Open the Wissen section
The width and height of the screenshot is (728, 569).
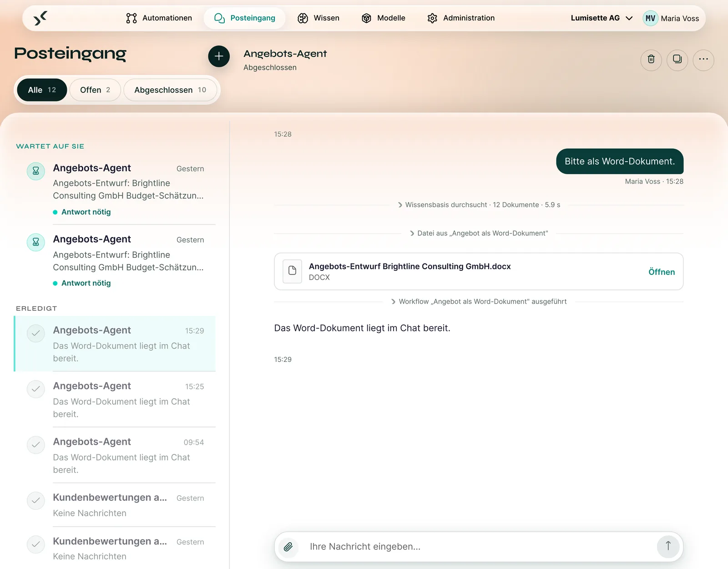pos(318,18)
